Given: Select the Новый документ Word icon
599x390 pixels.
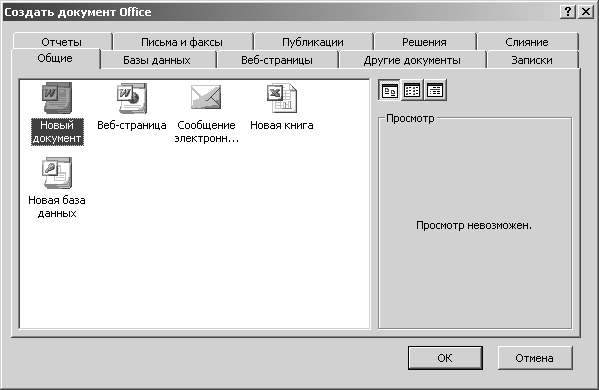Looking at the screenshot, I should tap(57, 98).
